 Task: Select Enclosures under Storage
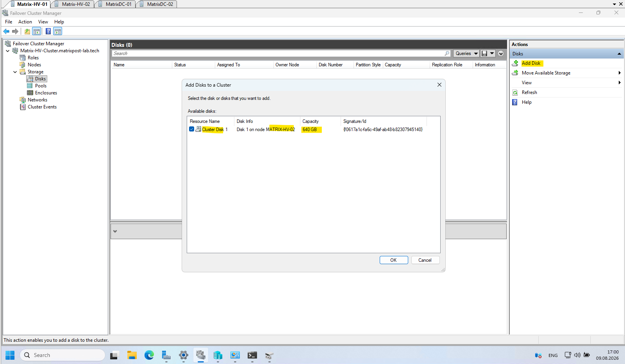(x=46, y=93)
